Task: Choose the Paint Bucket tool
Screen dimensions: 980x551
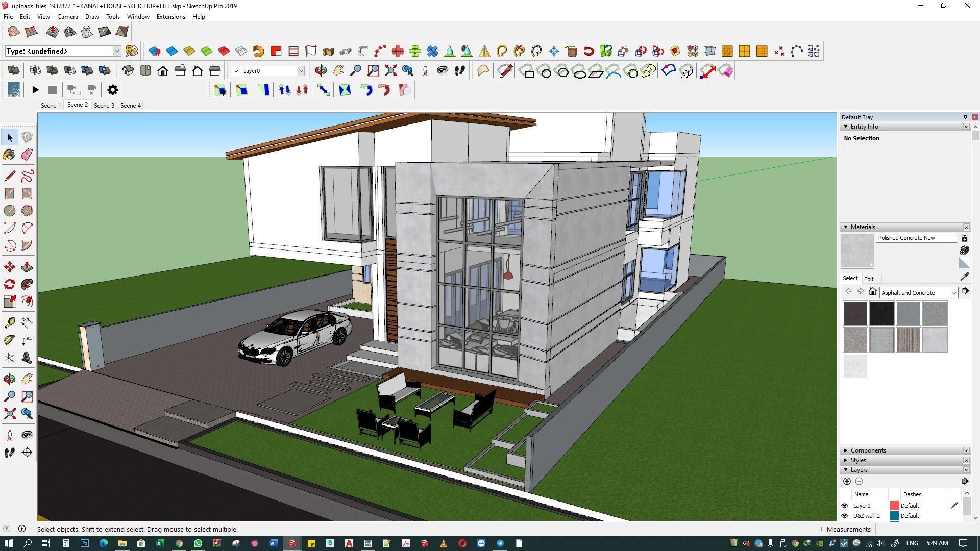Action: click(x=10, y=155)
